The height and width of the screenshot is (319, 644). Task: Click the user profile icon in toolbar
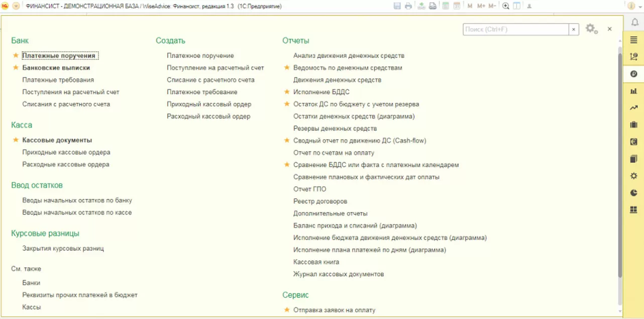point(529,6)
